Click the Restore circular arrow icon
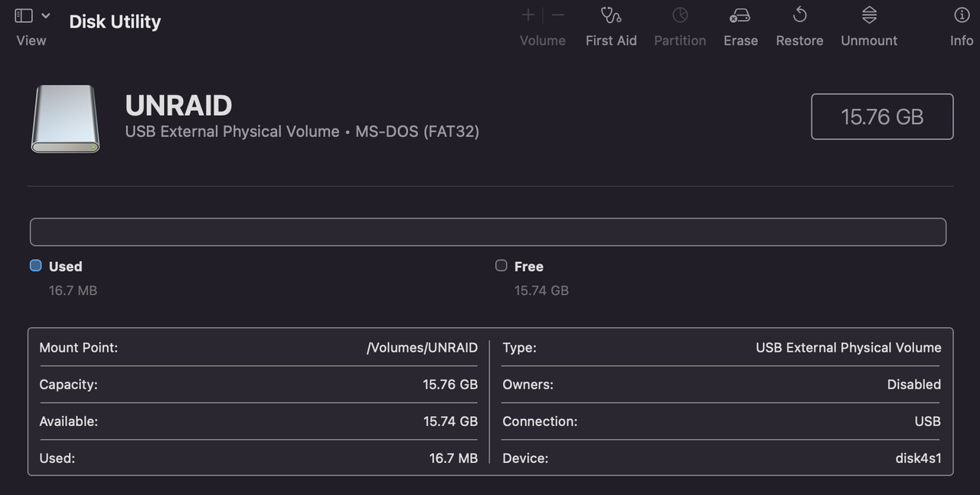The image size is (980, 495). [x=799, y=15]
